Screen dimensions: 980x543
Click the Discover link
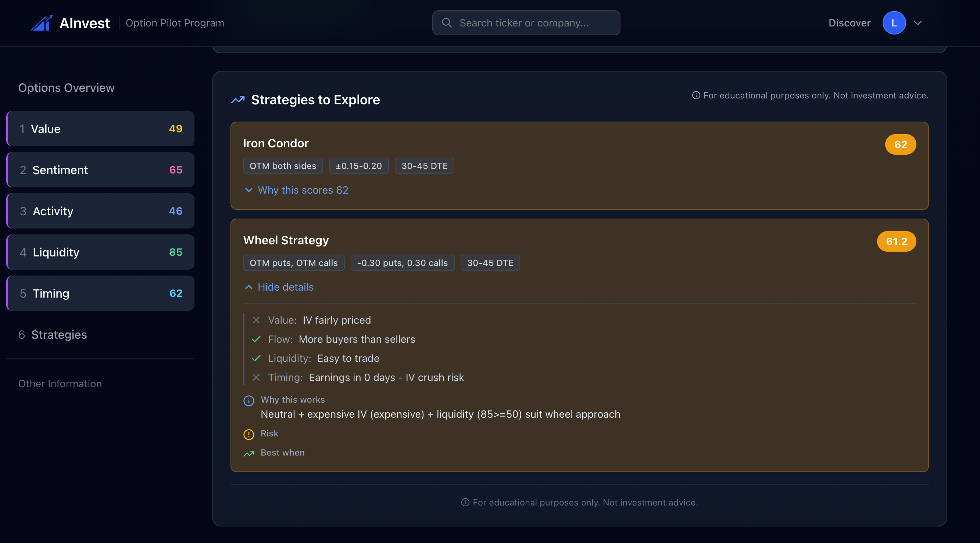click(849, 23)
